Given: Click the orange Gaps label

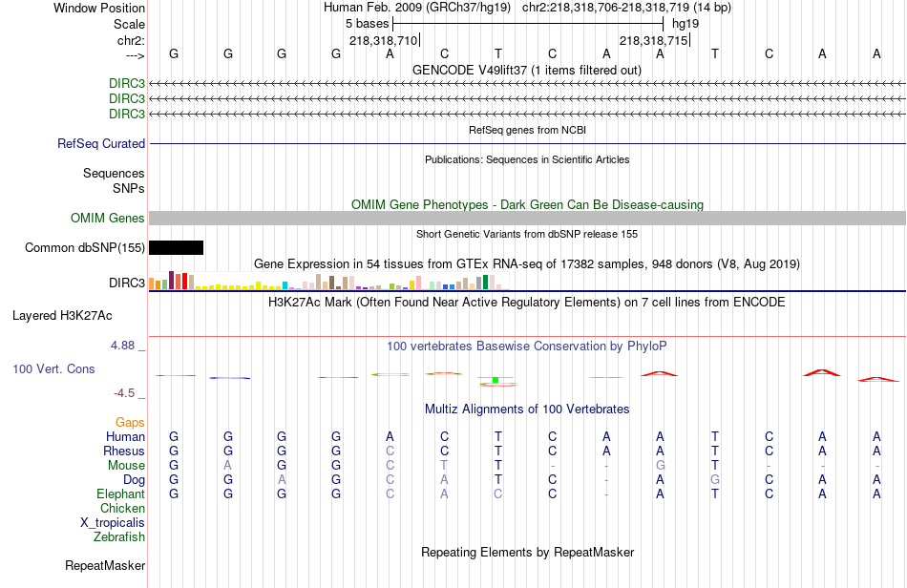Looking at the screenshot, I should coord(130,422).
